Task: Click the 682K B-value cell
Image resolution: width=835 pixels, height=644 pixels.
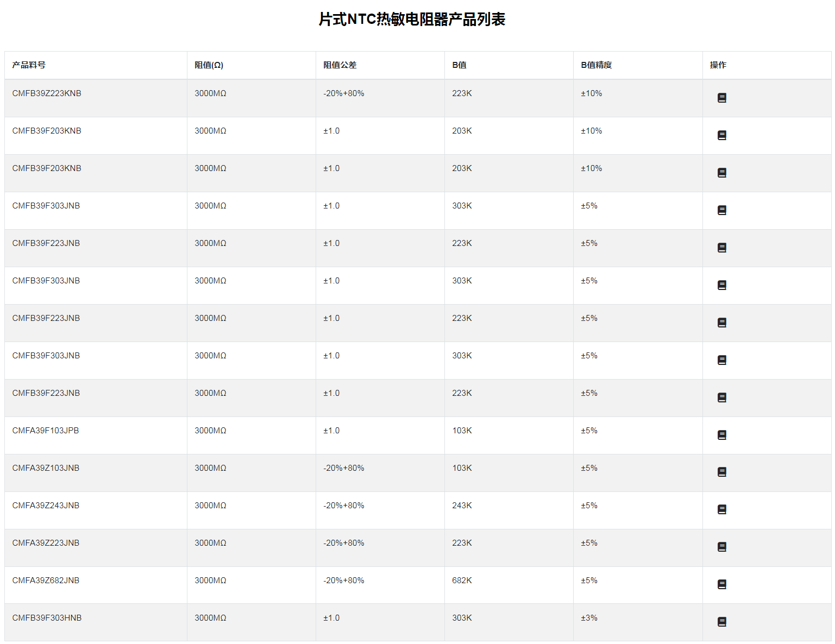Action: tap(462, 580)
